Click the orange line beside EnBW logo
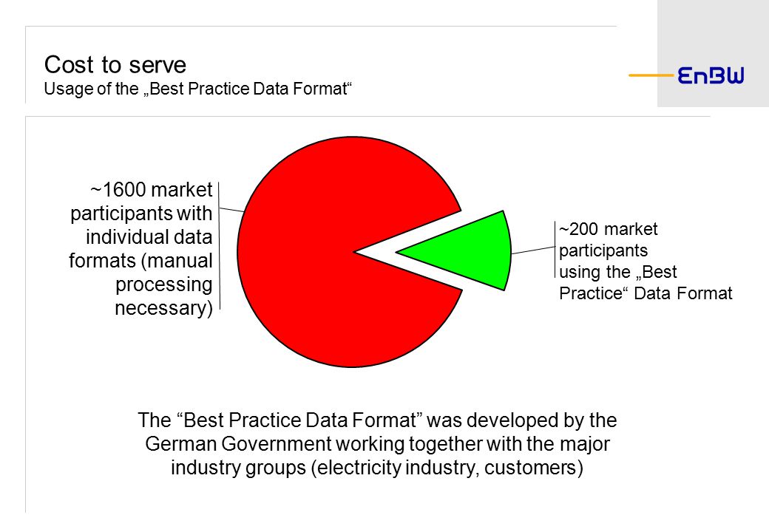Viewport: 769px width, 532px height. click(x=651, y=75)
